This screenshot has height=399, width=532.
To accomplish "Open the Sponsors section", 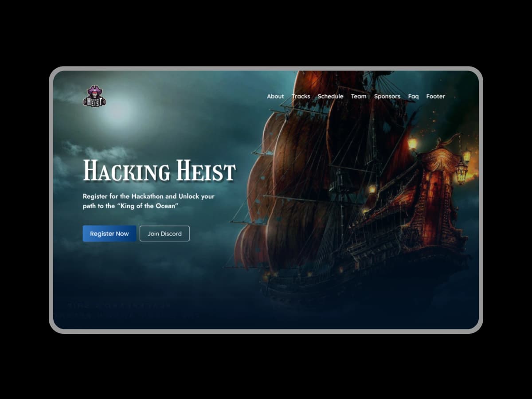I will [x=387, y=96].
